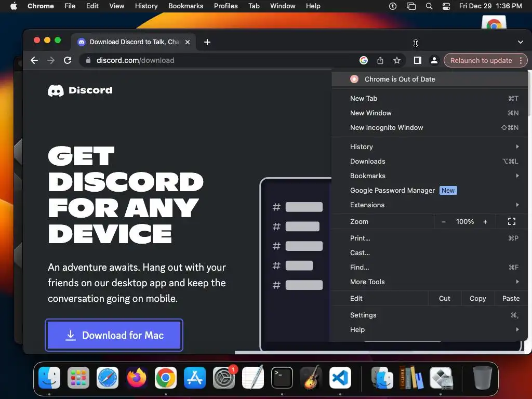This screenshot has height=399, width=532.
Task: Click the three-dot Chrome menu button
Action: pos(521,60)
